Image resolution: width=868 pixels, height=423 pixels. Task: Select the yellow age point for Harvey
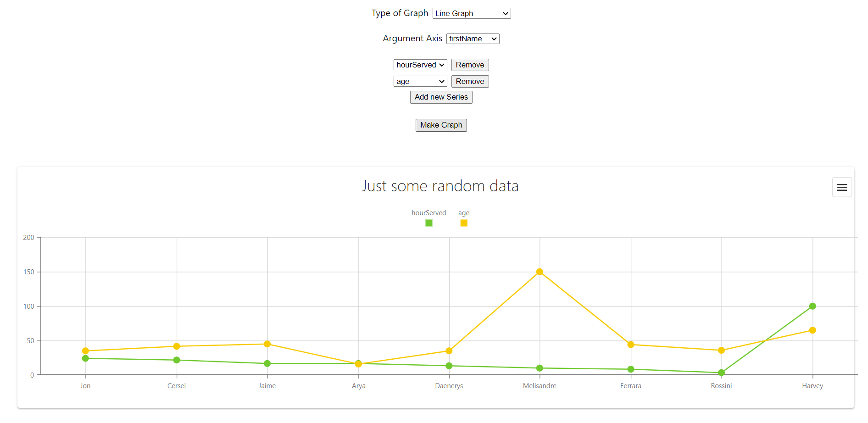coord(812,330)
